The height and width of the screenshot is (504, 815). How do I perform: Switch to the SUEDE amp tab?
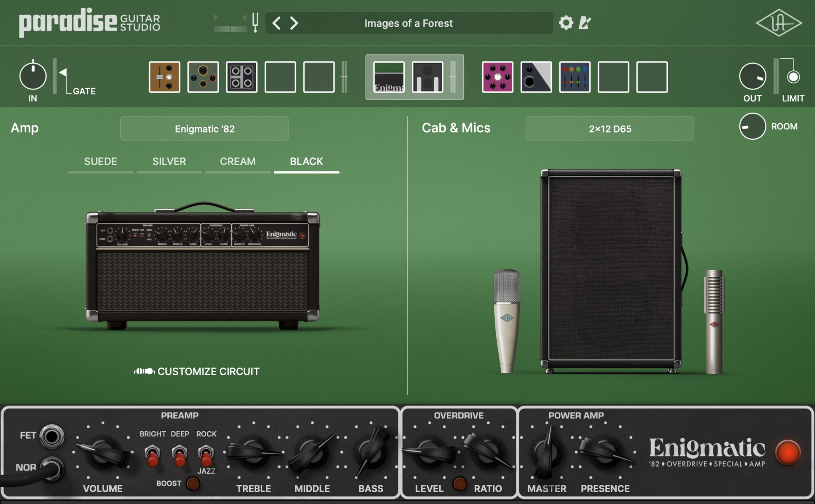point(100,162)
